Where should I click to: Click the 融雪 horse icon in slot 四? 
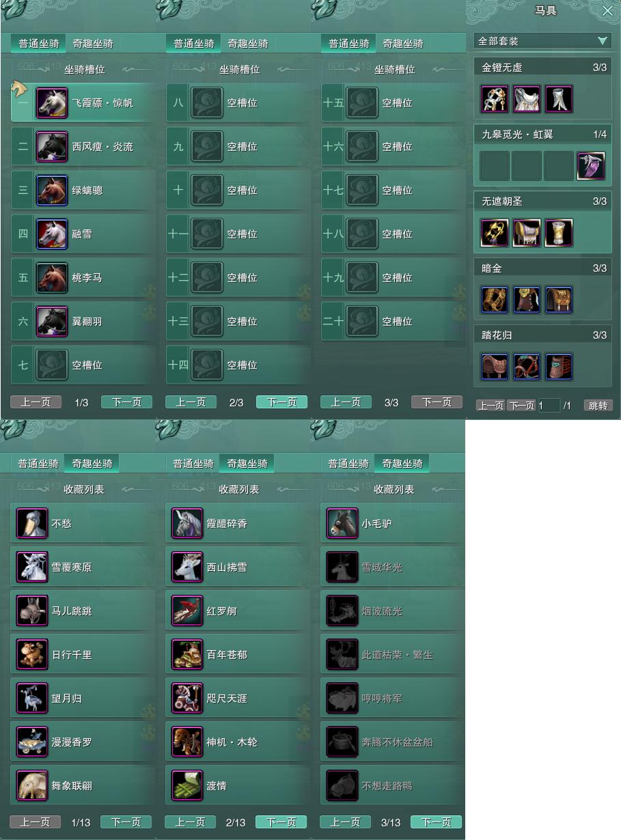point(52,234)
